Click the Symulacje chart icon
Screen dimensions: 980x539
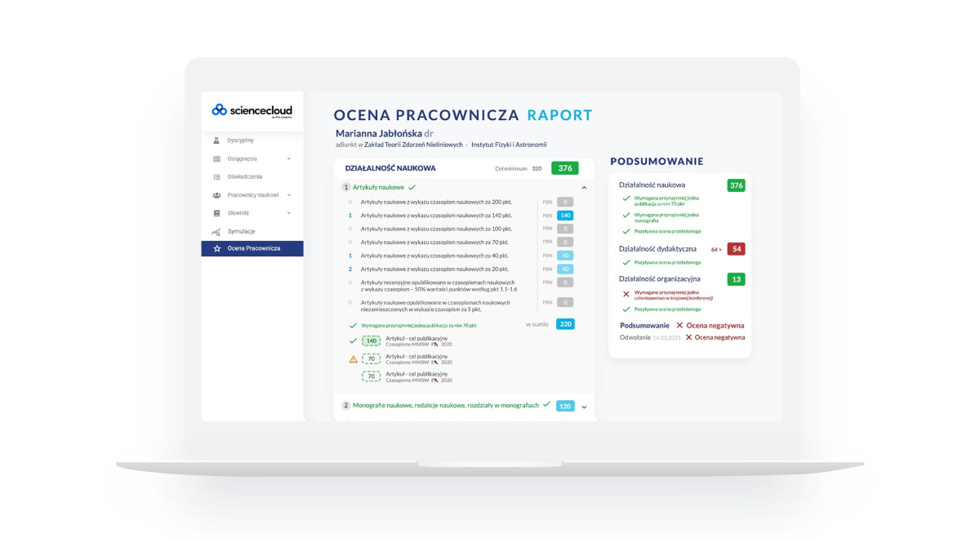(x=216, y=231)
